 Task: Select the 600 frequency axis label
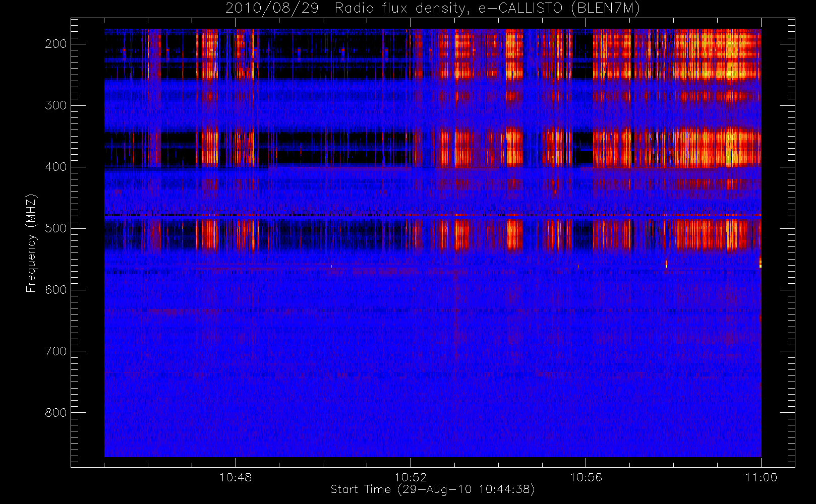coord(56,290)
